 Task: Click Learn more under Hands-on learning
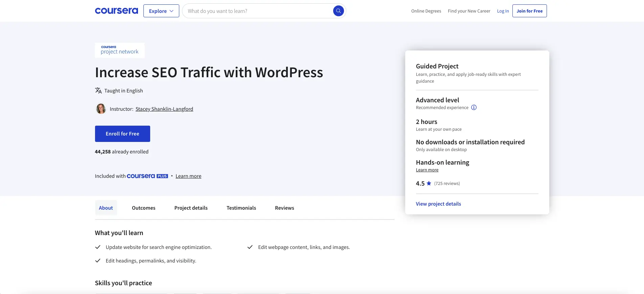[427, 170]
